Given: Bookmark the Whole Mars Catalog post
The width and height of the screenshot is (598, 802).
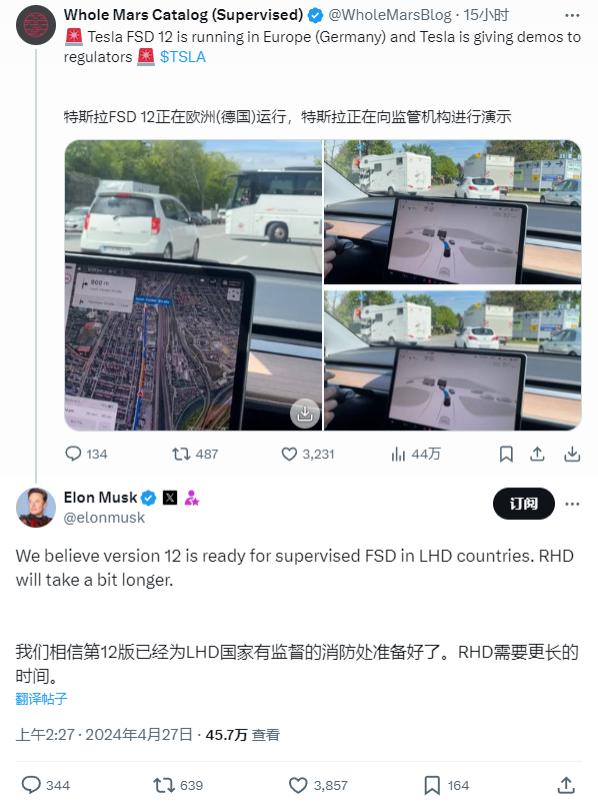Looking at the screenshot, I should pyautogui.click(x=506, y=454).
